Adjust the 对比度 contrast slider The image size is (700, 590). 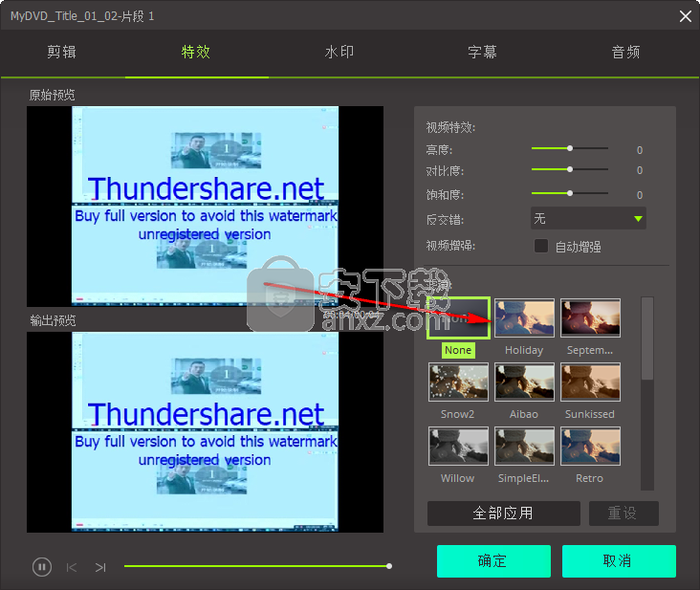[570, 169]
